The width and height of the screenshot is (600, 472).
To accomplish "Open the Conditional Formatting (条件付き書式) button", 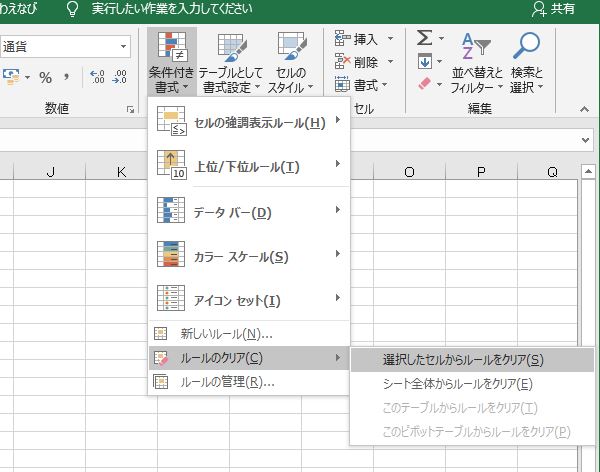I will [171, 62].
